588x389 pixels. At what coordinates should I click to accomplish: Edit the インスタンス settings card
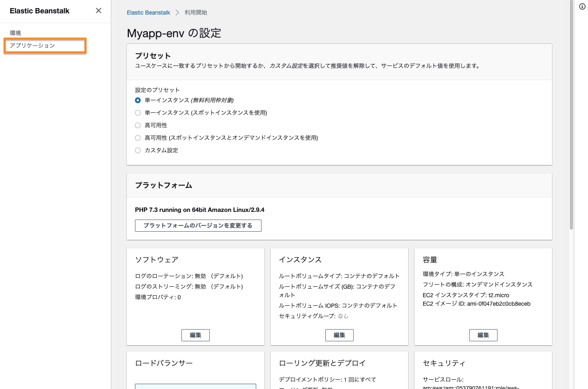point(339,335)
